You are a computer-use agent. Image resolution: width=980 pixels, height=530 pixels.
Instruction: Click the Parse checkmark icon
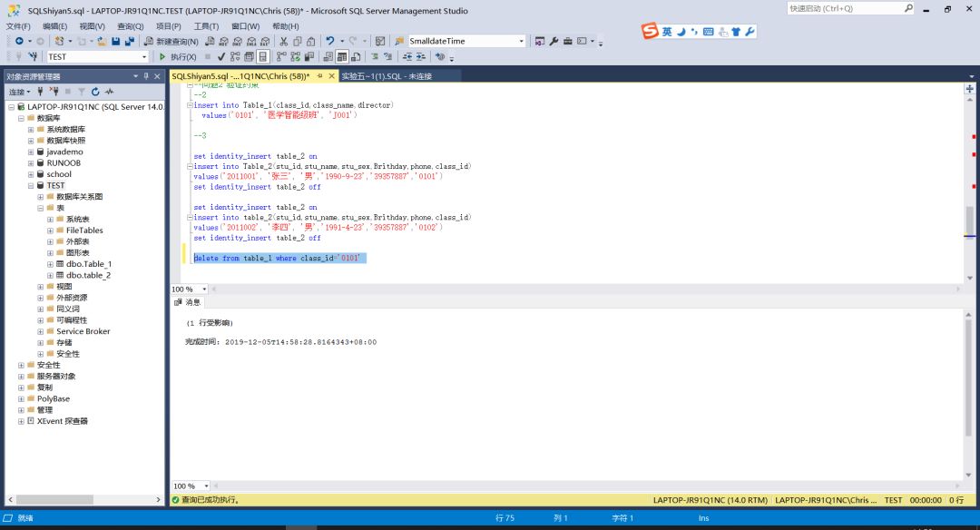tap(221, 56)
